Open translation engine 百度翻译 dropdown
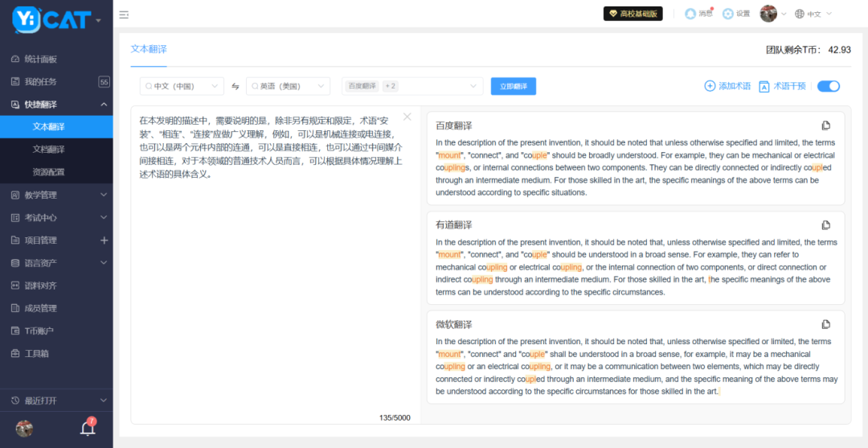 (x=411, y=86)
